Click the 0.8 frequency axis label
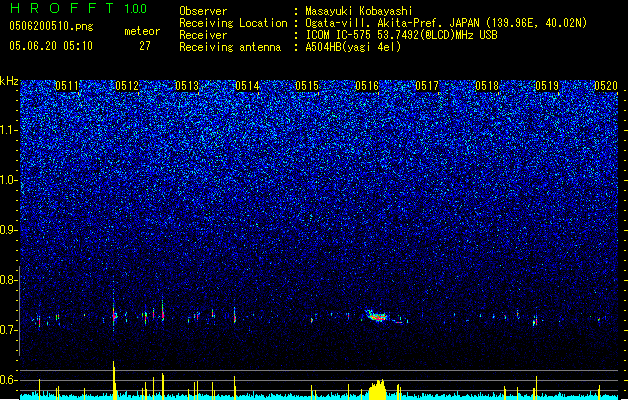The height and width of the screenshot is (400, 629). coord(8,280)
